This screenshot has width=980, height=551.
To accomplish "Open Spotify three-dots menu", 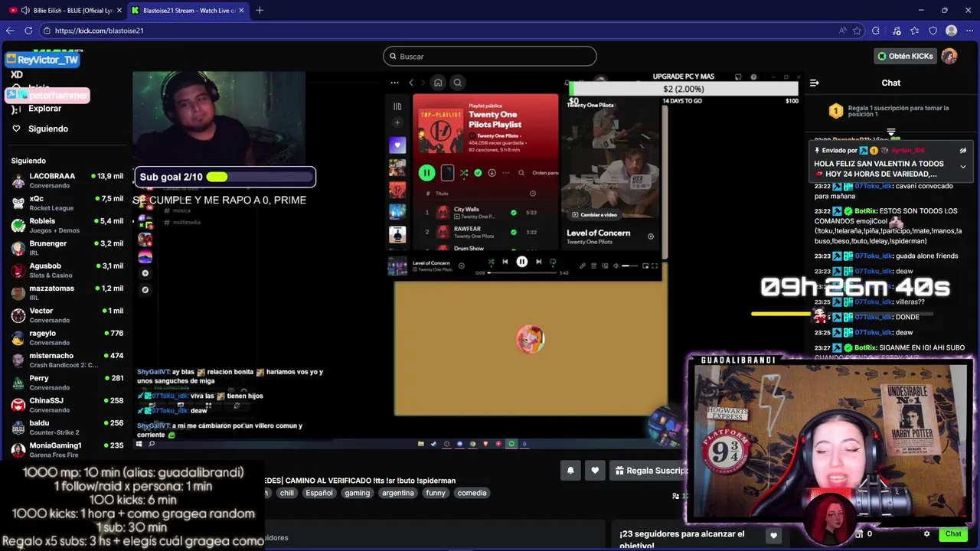I will tap(394, 83).
